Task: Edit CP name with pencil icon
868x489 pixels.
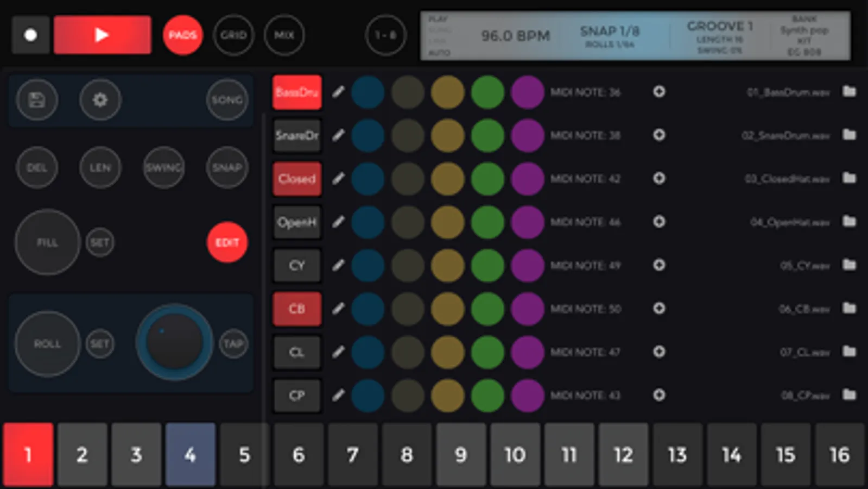Action: [338, 395]
